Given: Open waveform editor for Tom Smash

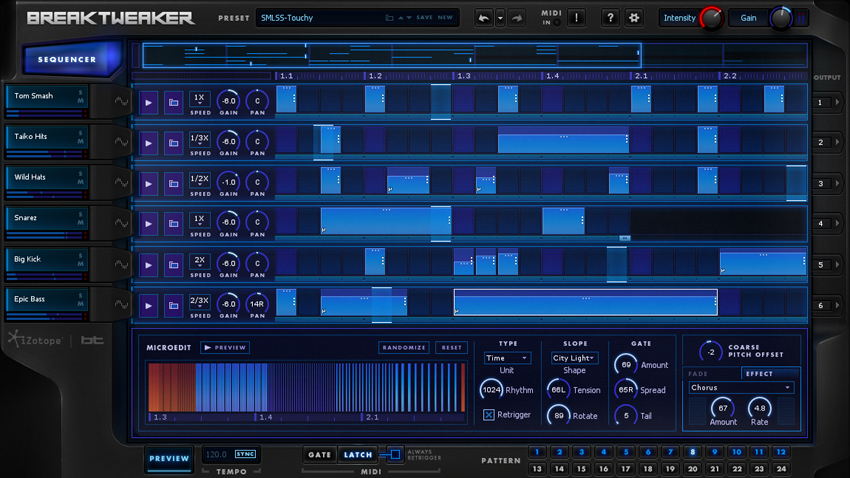Looking at the screenshot, I should click(x=121, y=101).
